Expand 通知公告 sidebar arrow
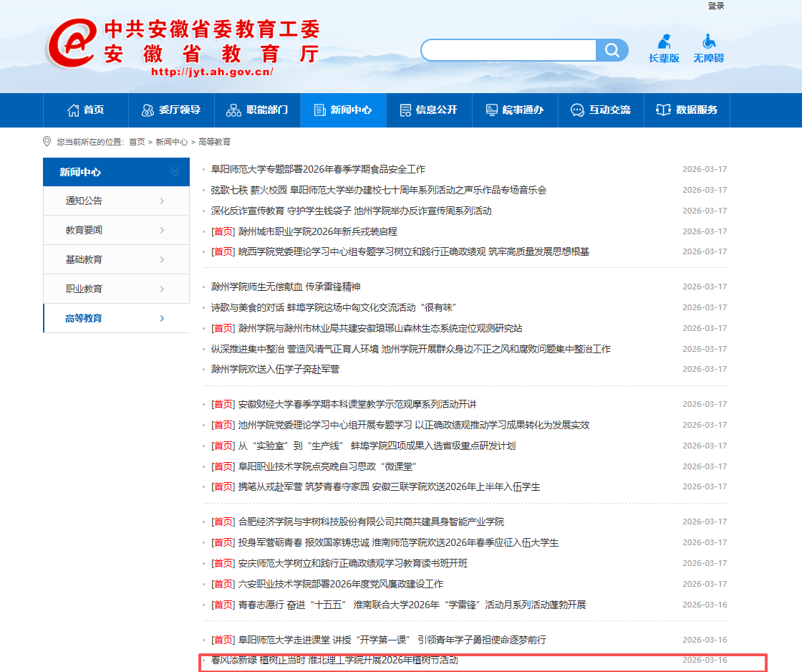This screenshot has width=802, height=672. coord(163,201)
